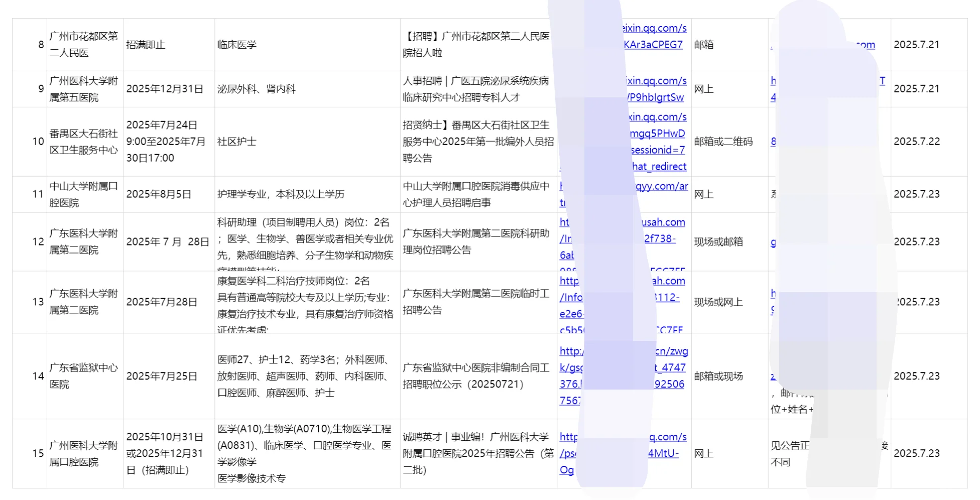Select 广东医科大学附属第二医院 in row 12
Image resolution: width=980 pixels, height=500 pixels.
85,241
